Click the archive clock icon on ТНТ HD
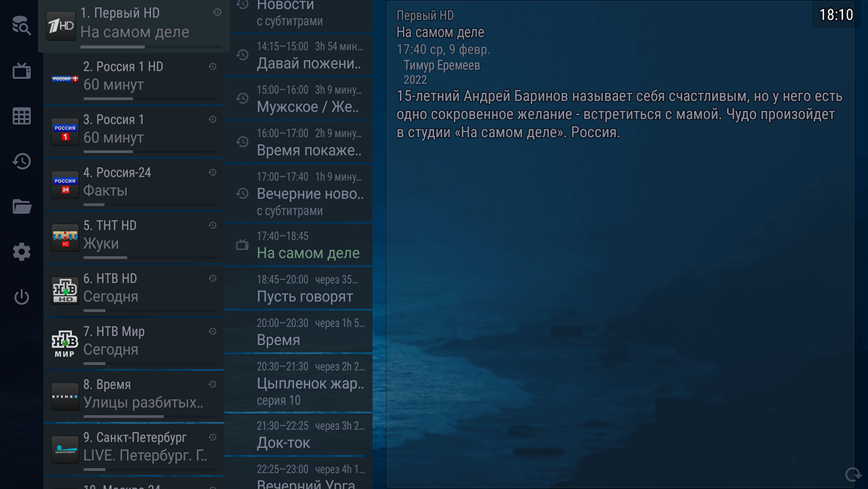This screenshot has width=868, height=489. pos(212,225)
